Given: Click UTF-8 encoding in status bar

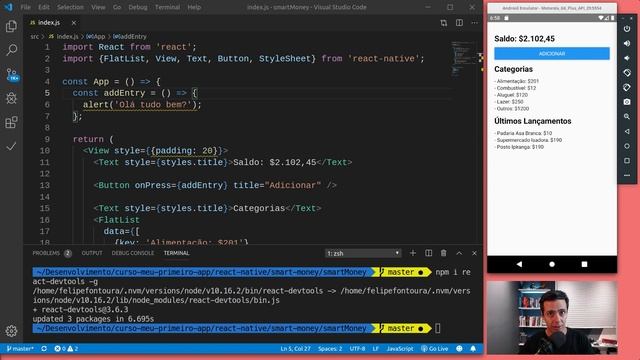Looking at the screenshot, I should pos(357,349).
